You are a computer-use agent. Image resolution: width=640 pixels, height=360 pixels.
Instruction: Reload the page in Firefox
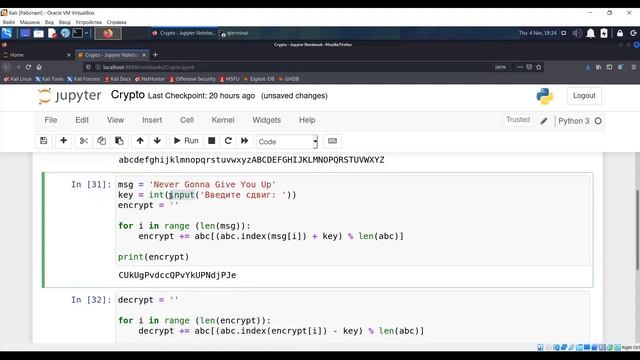coord(28,67)
